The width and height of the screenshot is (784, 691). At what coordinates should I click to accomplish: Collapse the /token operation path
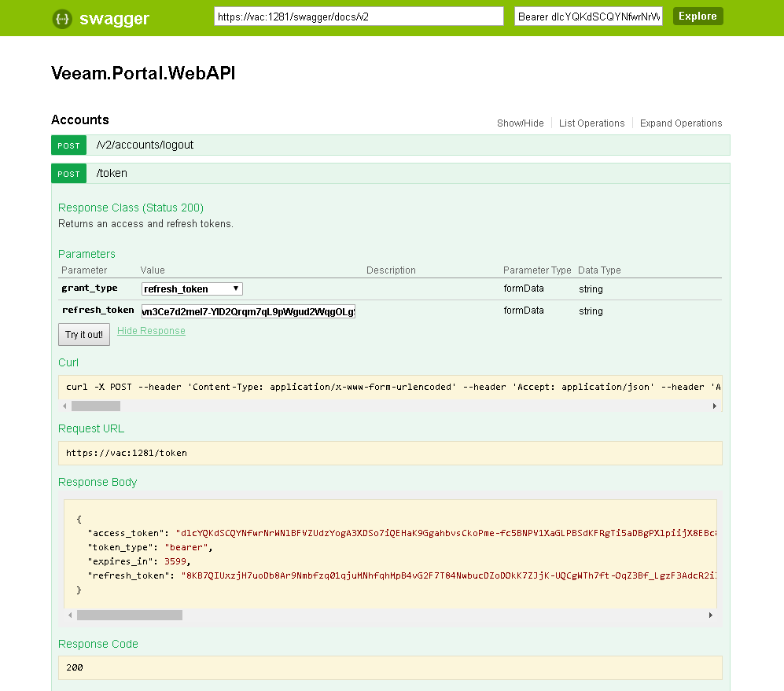pyautogui.click(x=112, y=174)
